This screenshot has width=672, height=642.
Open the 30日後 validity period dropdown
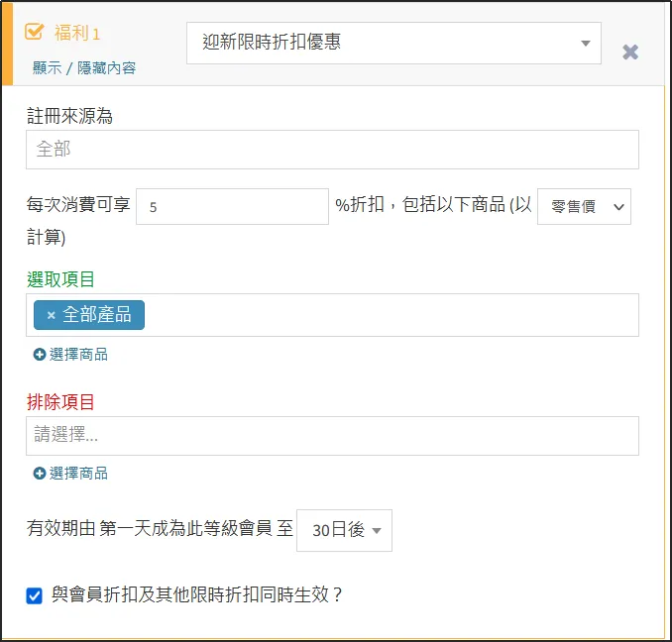pos(344,530)
